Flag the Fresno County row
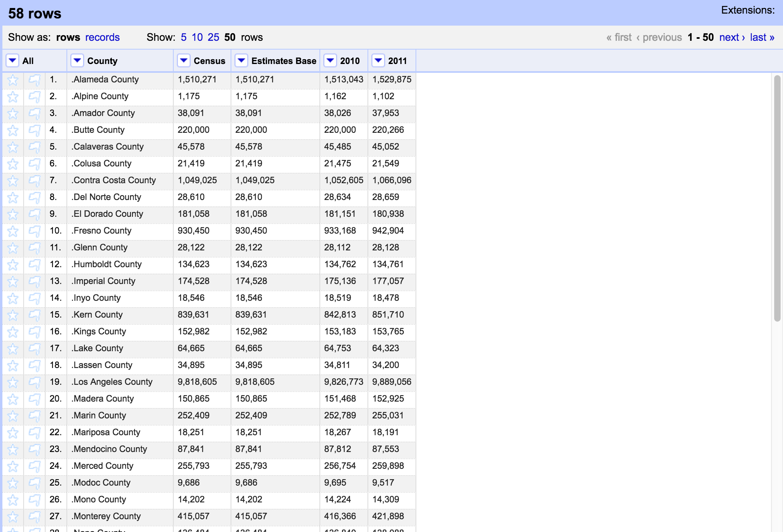This screenshot has height=532, width=783. [x=34, y=231]
